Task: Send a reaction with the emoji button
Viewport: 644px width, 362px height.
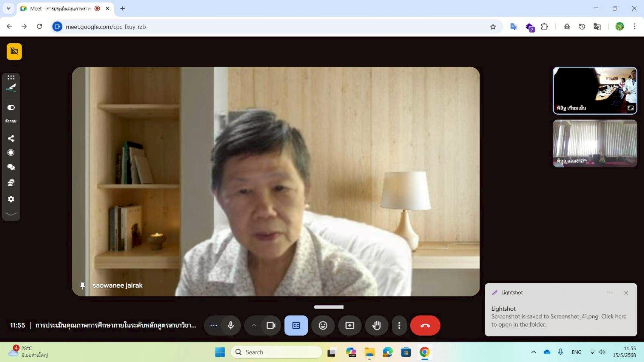Action: (x=323, y=325)
